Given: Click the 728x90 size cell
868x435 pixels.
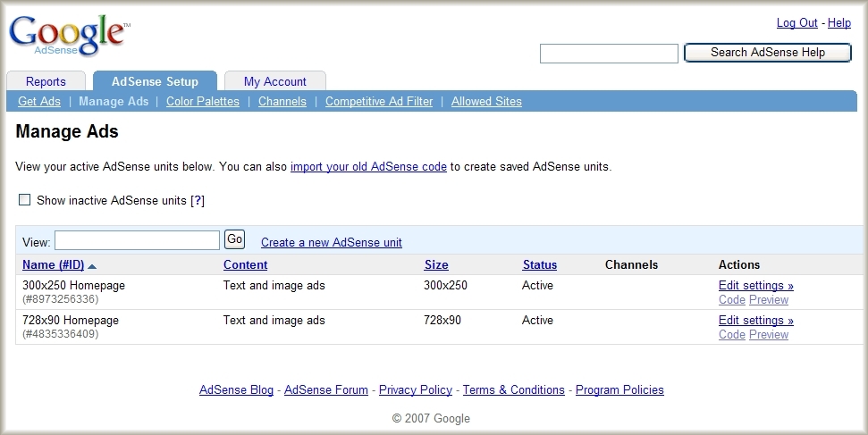Looking at the screenshot, I should 442,321.
